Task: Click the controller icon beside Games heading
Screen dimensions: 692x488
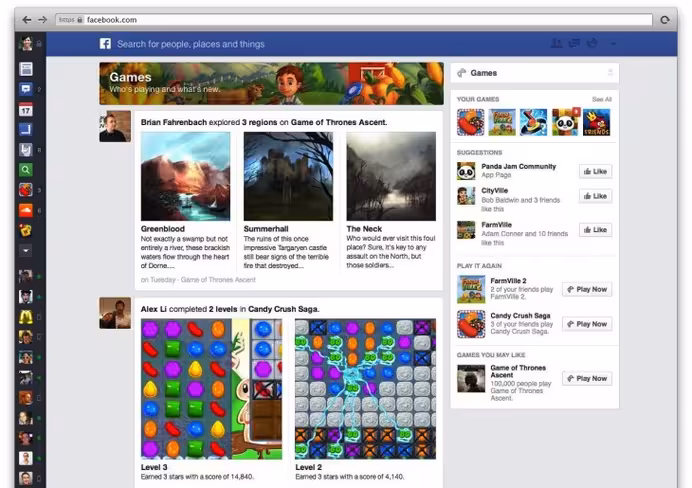Action: (x=462, y=73)
